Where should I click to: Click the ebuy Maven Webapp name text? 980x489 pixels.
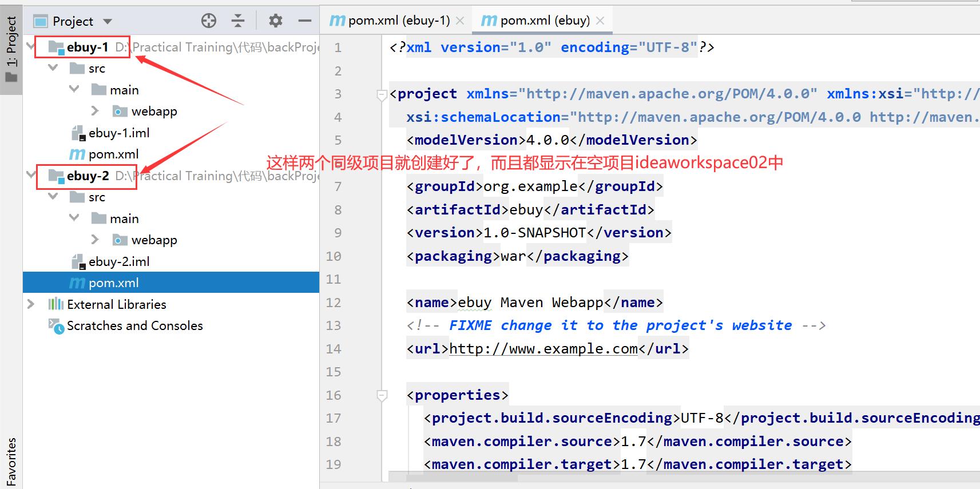pyautogui.click(x=530, y=303)
